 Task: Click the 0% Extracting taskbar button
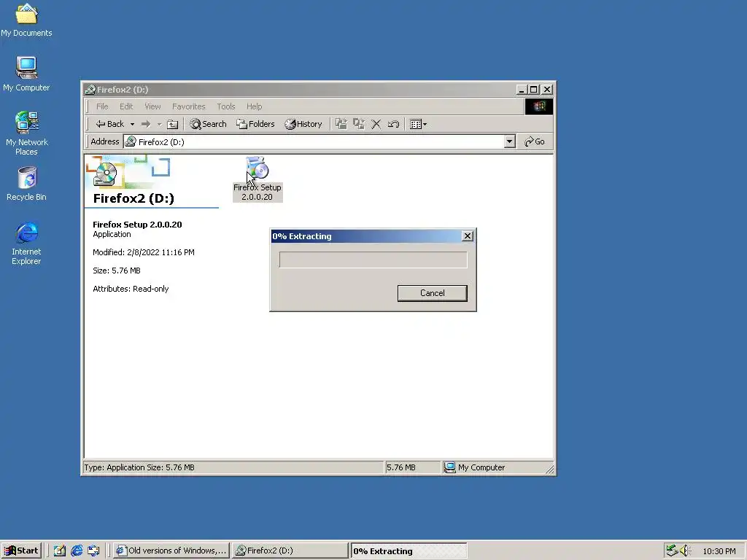click(409, 551)
